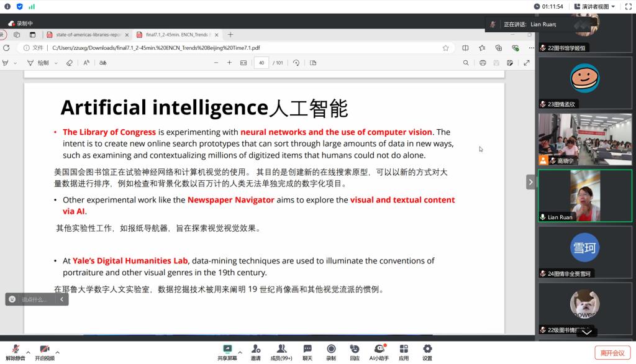This screenshot has width=636, height=364.
Task: Zoom out of the PDF page
Action: (x=216, y=63)
